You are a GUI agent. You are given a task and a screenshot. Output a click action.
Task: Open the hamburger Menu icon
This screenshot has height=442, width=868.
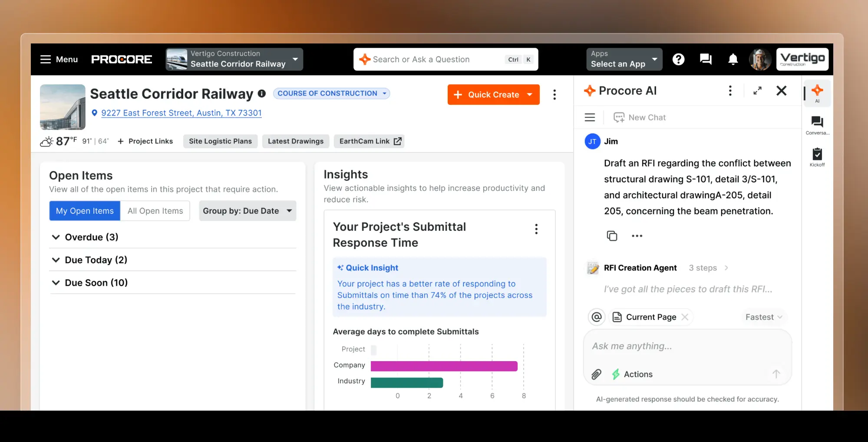46,60
